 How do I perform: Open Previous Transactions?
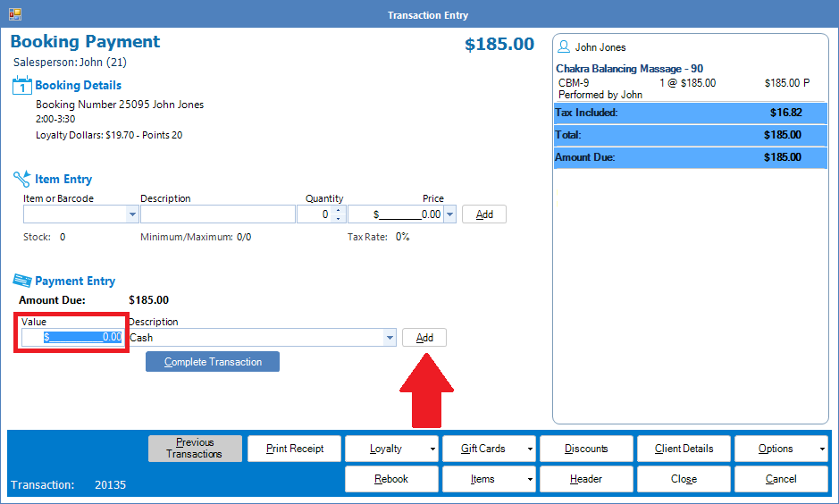pyautogui.click(x=195, y=449)
